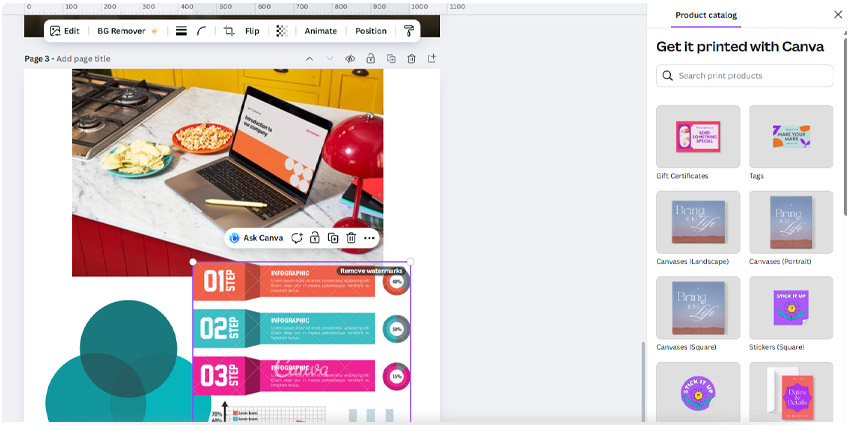Close the Product catalog panel

838,15
